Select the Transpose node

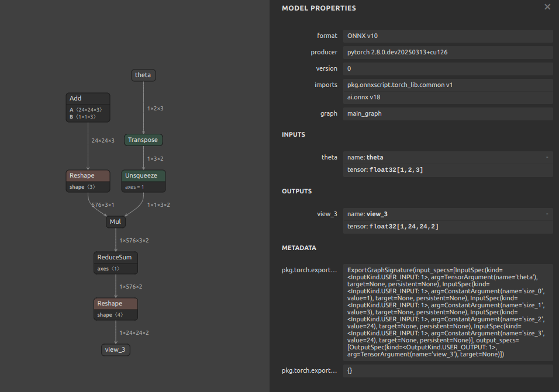(143, 140)
